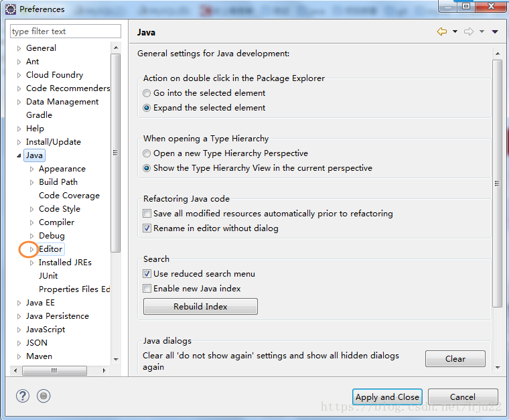Click the Clear button for Java dialogs

click(455, 358)
